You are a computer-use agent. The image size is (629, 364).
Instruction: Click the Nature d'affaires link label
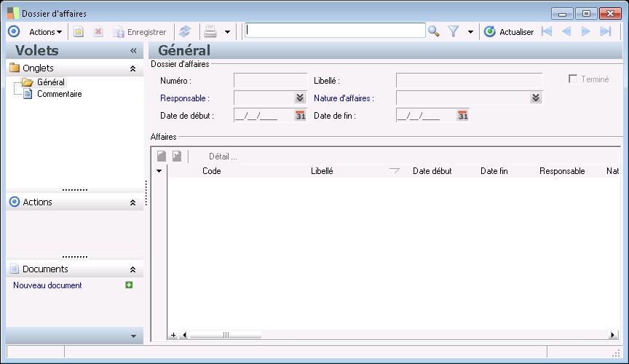[x=344, y=98]
